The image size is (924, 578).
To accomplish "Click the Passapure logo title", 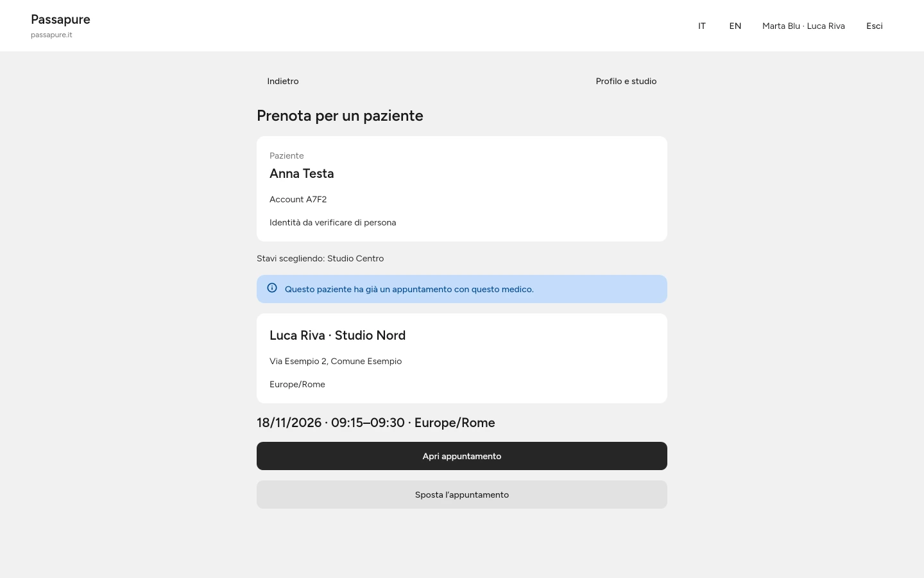I will pos(60,19).
